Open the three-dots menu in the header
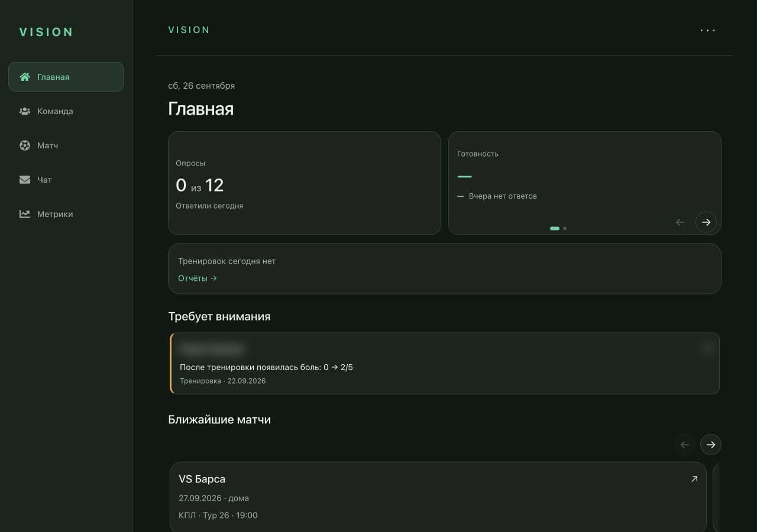 (707, 30)
